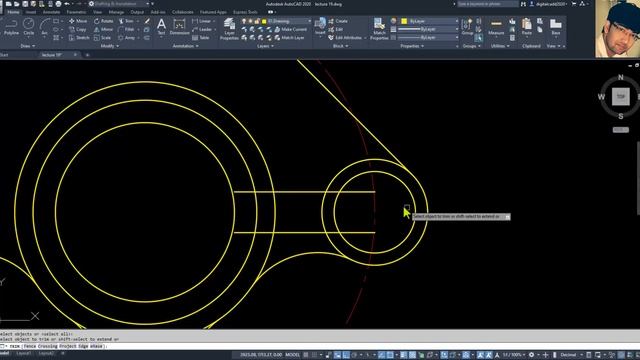The image size is (640, 360).
Task: Click the Base view icon
Action: (556, 27)
